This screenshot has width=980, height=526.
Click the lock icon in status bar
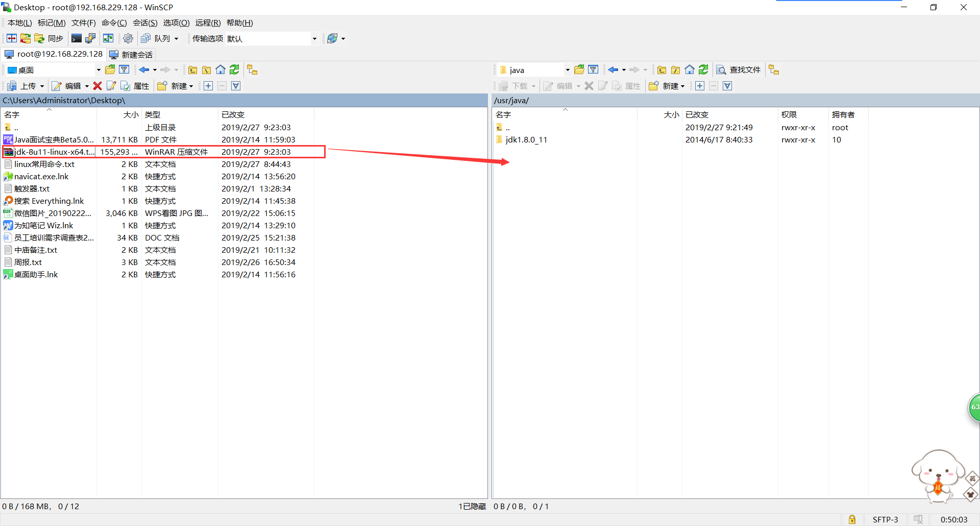[852, 519]
